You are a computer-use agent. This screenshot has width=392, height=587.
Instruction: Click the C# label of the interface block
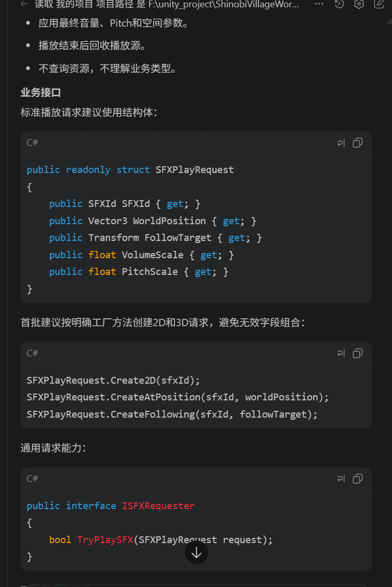click(32, 478)
